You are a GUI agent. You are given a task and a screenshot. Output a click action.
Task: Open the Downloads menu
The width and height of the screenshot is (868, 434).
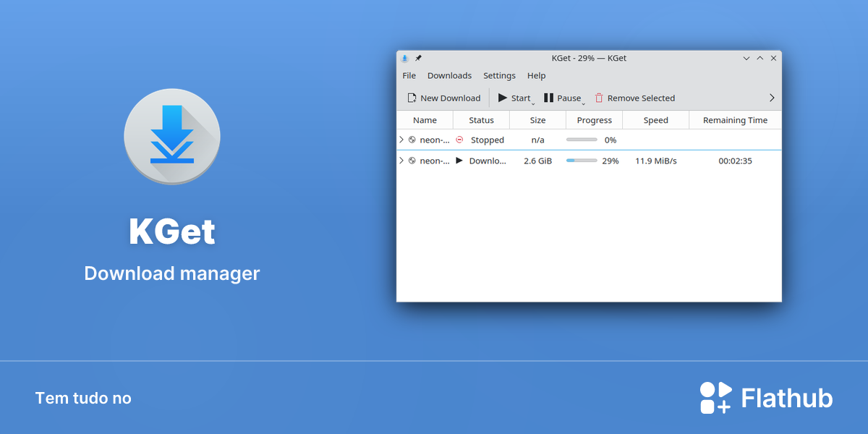click(x=449, y=75)
